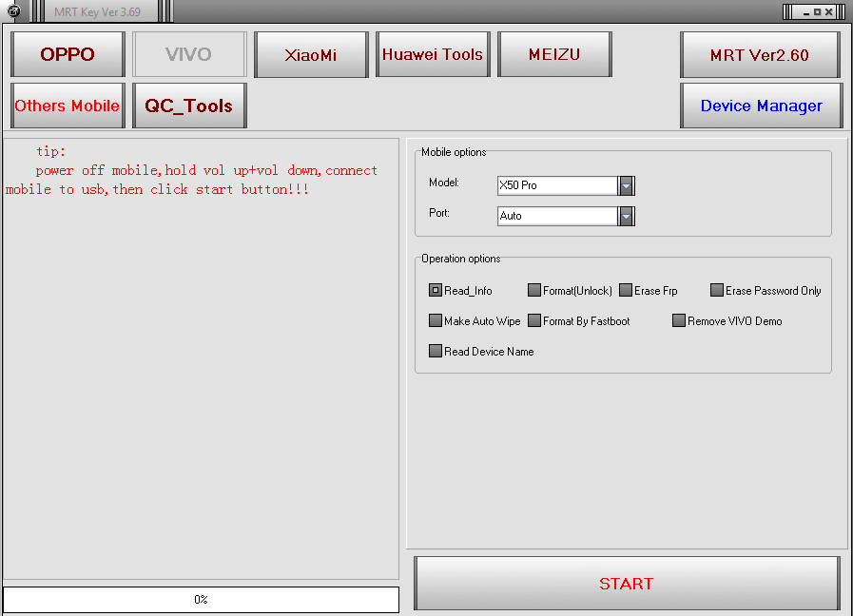Click the app icon in title bar
Viewport: 853px width, 616px height.
pyautogui.click(x=14, y=10)
